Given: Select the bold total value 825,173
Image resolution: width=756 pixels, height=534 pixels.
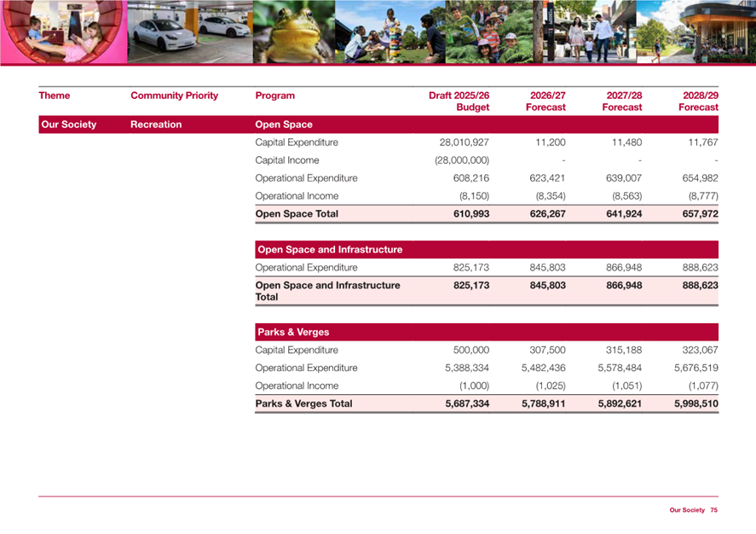Looking at the screenshot, I should (x=471, y=285).
